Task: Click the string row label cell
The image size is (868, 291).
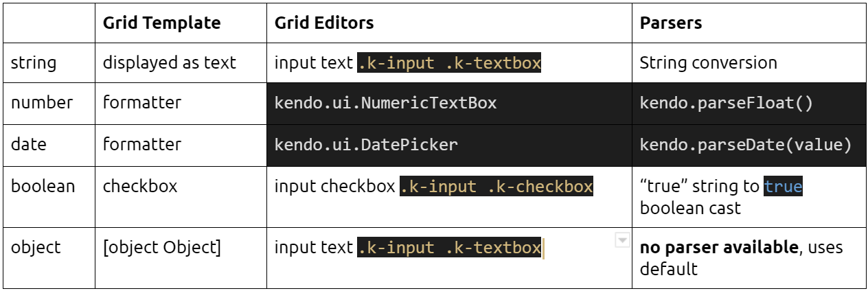Action: [x=34, y=63]
